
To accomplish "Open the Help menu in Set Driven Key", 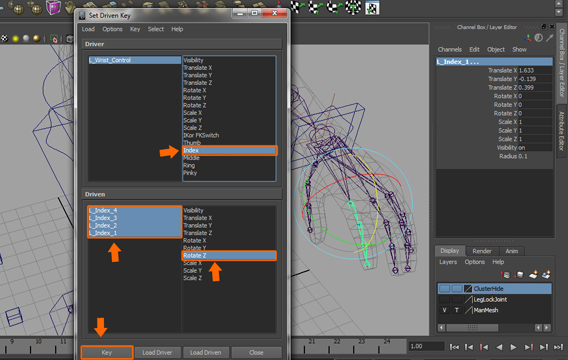I will coord(177,29).
